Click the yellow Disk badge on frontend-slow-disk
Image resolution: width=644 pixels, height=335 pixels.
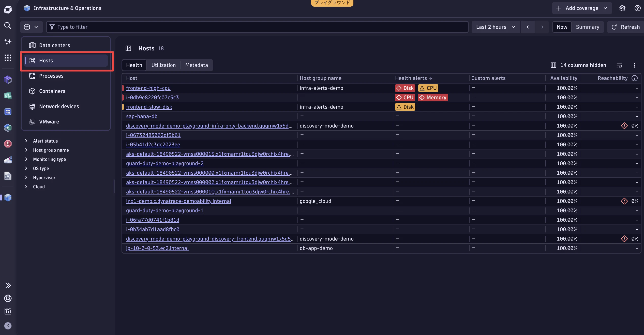pos(405,107)
